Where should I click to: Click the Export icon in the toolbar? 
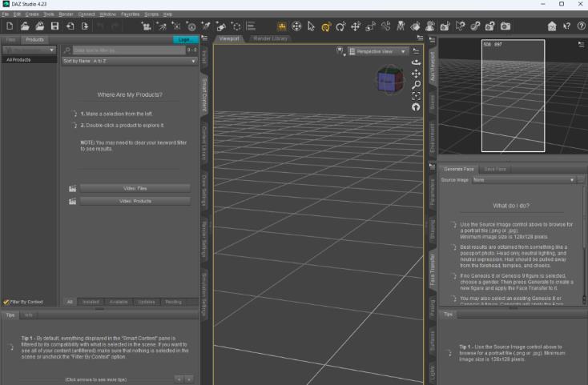[85, 26]
